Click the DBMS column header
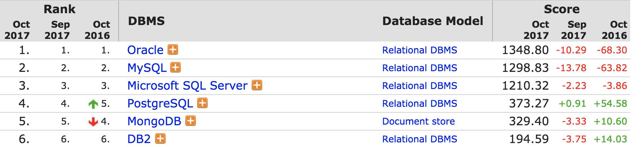Screen dimensions: 644x147 click(146, 21)
